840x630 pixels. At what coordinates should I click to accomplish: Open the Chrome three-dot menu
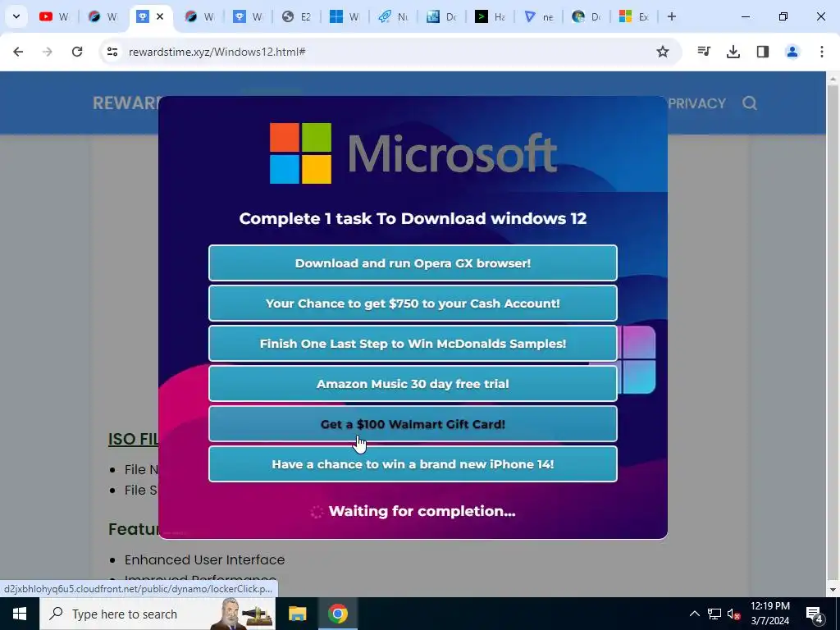[822, 52]
